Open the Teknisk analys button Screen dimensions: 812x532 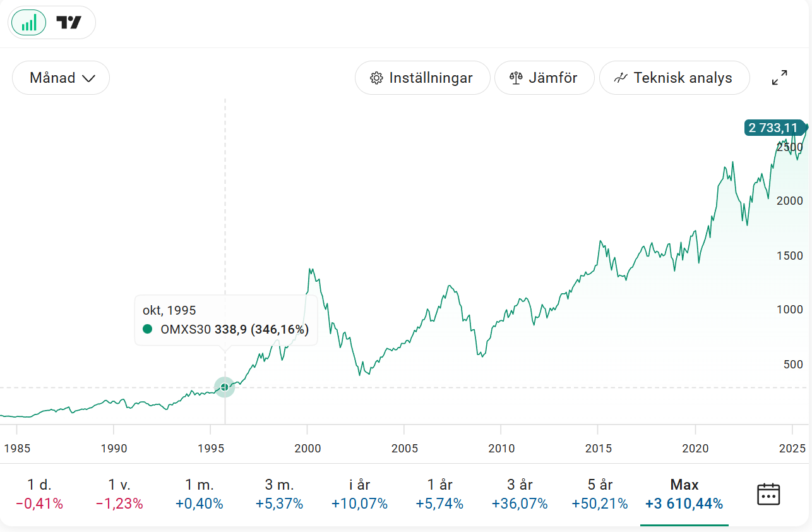pyautogui.click(x=674, y=78)
